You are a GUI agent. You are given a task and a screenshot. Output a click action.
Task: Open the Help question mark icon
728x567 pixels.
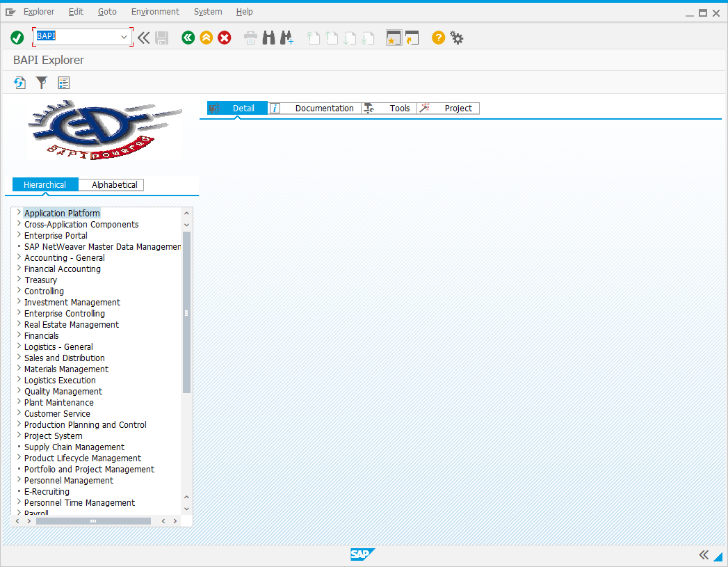(x=438, y=38)
